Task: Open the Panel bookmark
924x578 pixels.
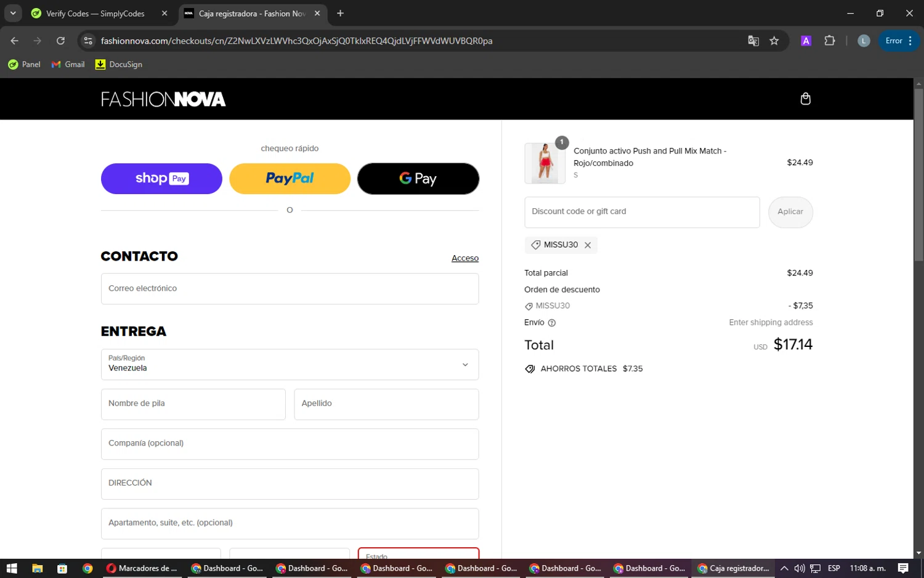Action: [x=24, y=64]
